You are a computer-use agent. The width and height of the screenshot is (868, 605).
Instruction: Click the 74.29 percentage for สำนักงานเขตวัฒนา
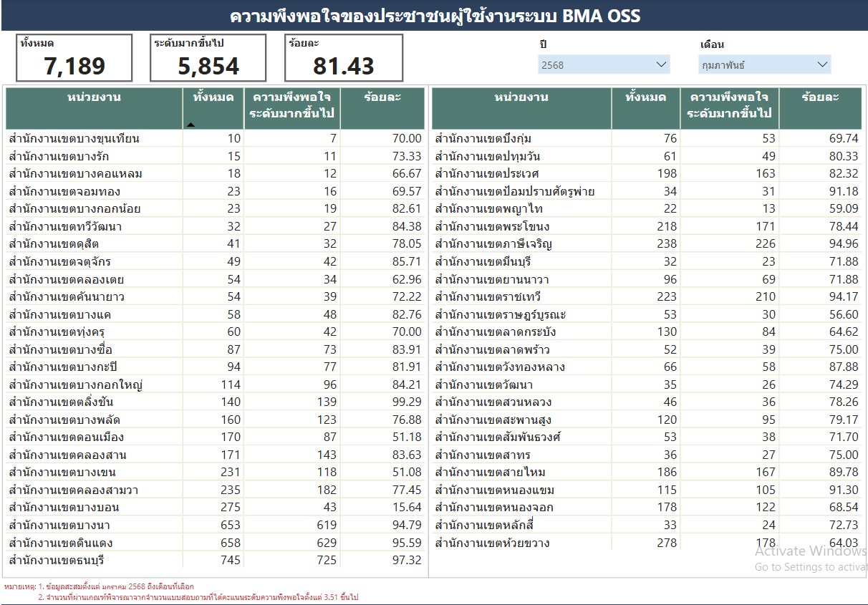coord(843,384)
